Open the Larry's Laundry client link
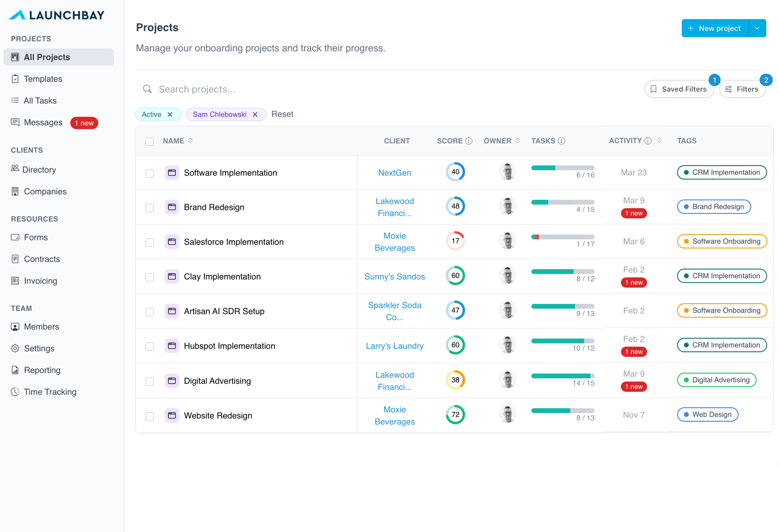Screen dimensions: 779x532 [395, 346]
